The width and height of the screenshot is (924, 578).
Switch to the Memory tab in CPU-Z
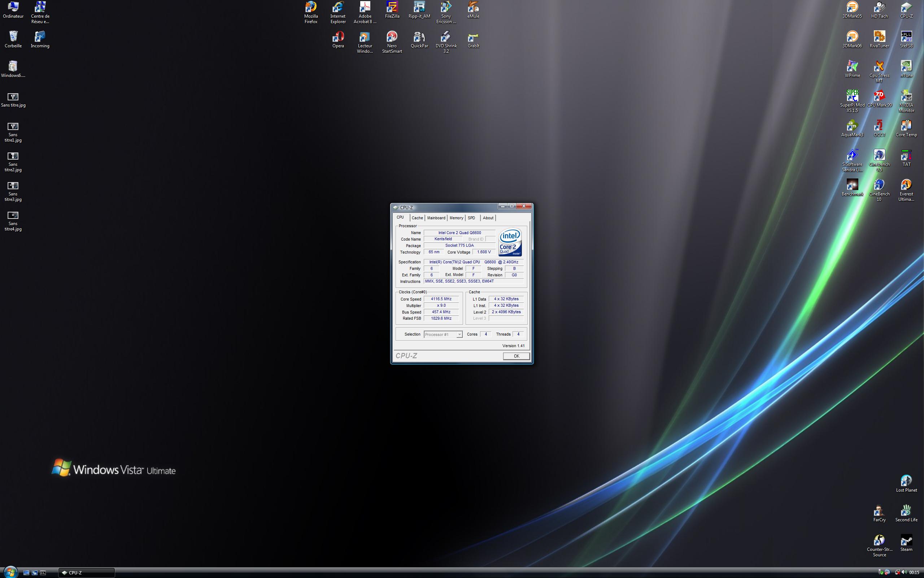456,218
